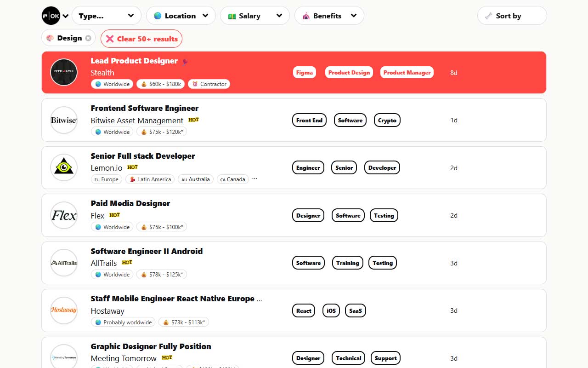Click the Europe location badge
This screenshot has height=368, width=588.
[107, 179]
